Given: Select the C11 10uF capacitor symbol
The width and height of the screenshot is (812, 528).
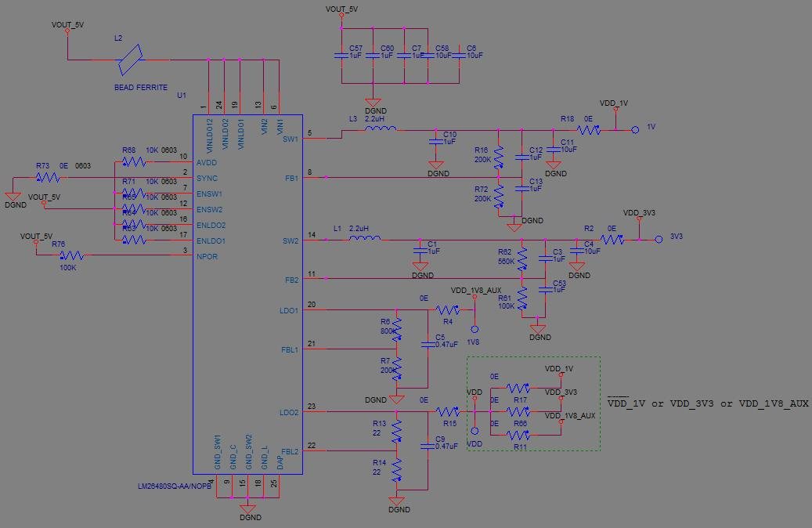Looking at the screenshot, I should coord(553,149).
